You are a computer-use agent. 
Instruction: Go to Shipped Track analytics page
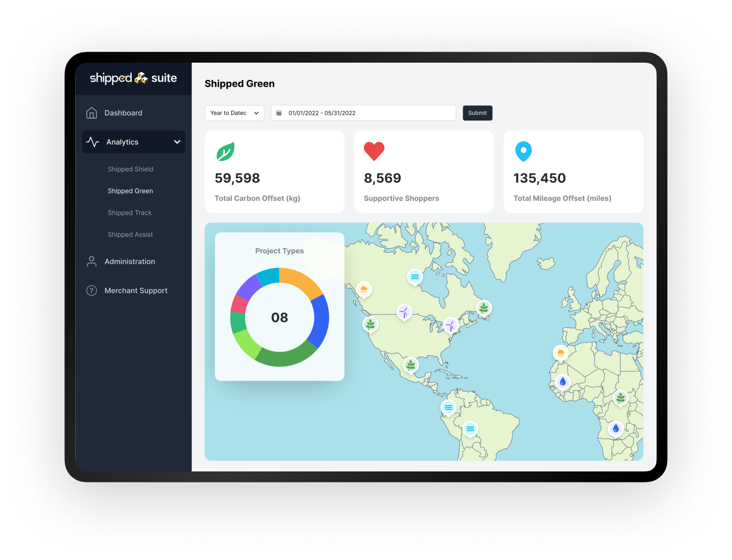[x=129, y=213]
